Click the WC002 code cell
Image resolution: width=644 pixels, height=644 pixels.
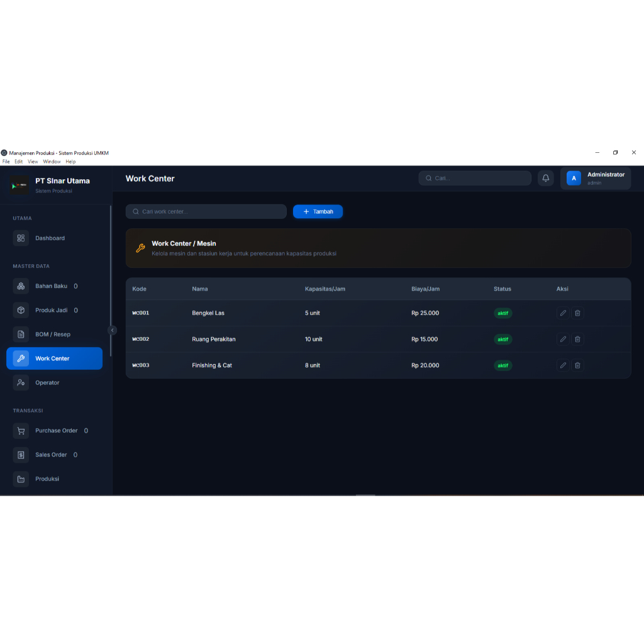coord(140,339)
